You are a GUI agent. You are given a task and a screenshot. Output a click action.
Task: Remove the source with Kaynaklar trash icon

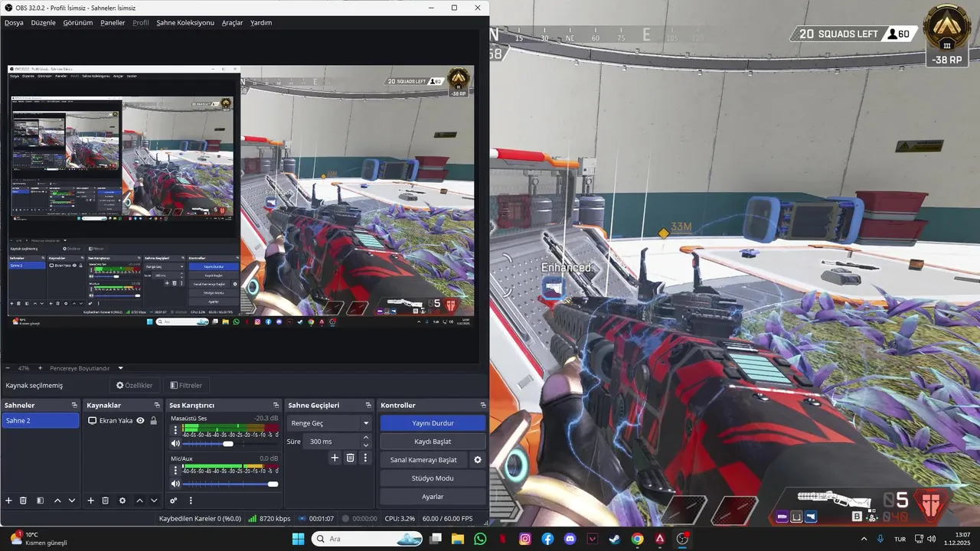[106, 500]
